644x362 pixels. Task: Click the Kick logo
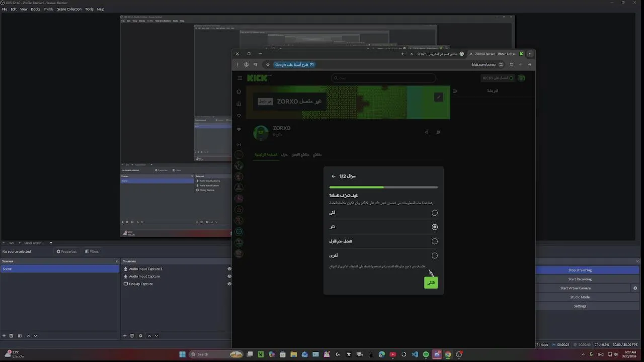pyautogui.click(x=259, y=78)
